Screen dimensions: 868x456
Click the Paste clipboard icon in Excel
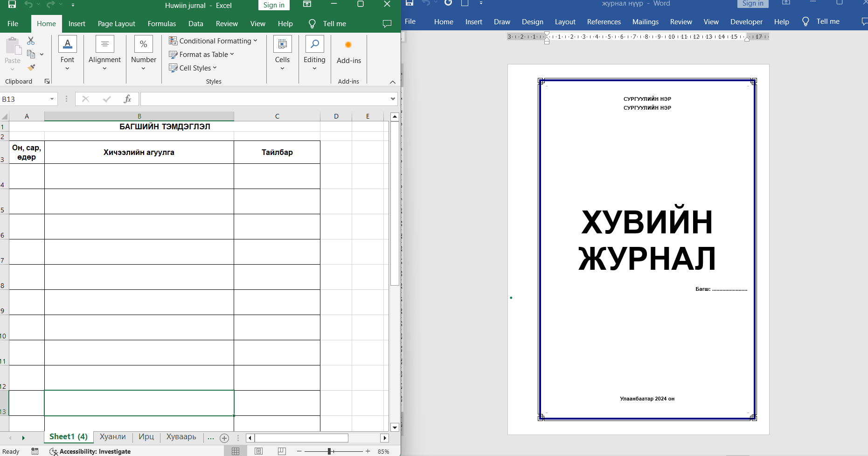13,46
